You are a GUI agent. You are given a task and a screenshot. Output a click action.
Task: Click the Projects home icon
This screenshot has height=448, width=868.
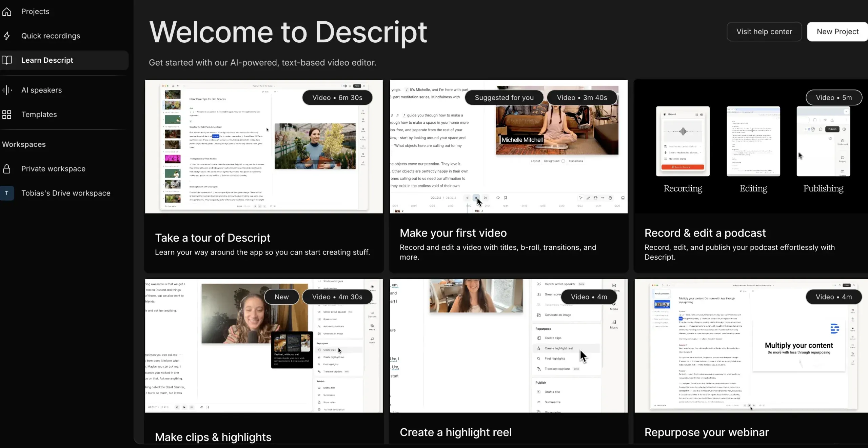click(x=7, y=12)
